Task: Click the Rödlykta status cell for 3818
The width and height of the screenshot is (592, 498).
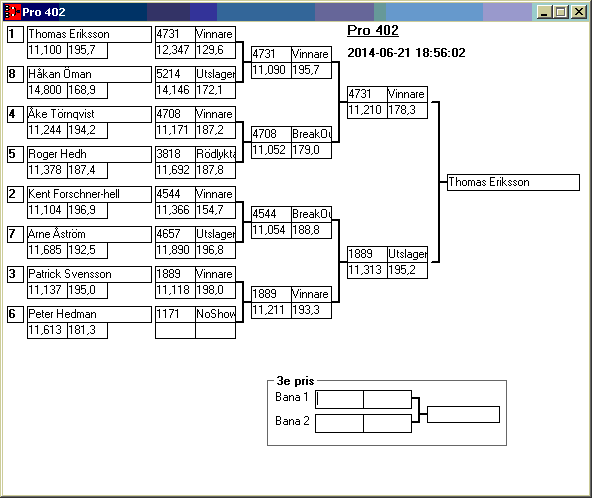Action: click(x=216, y=154)
